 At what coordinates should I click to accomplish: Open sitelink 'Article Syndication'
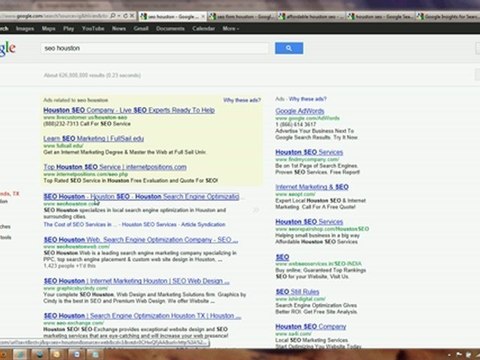pyautogui.click(x=203, y=224)
